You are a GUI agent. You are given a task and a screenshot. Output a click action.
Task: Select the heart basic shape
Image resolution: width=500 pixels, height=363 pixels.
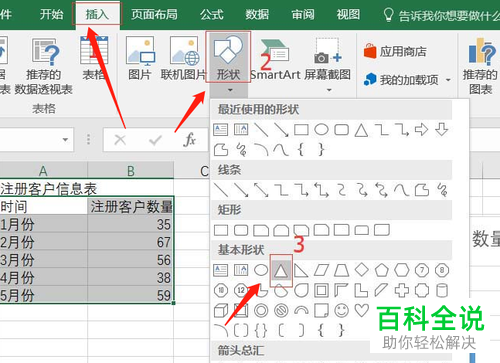click(362, 310)
